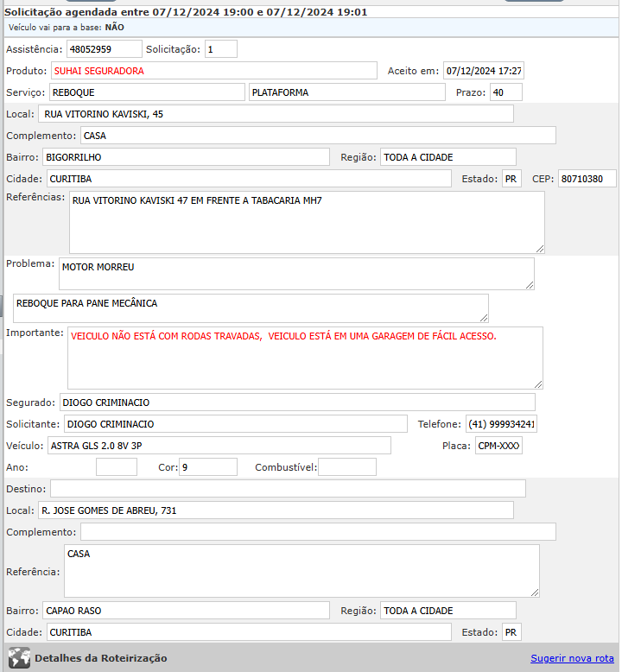Click the Problema text area MOTOR MORREU
This screenshot has height=672, width=622.
(296, 274)
